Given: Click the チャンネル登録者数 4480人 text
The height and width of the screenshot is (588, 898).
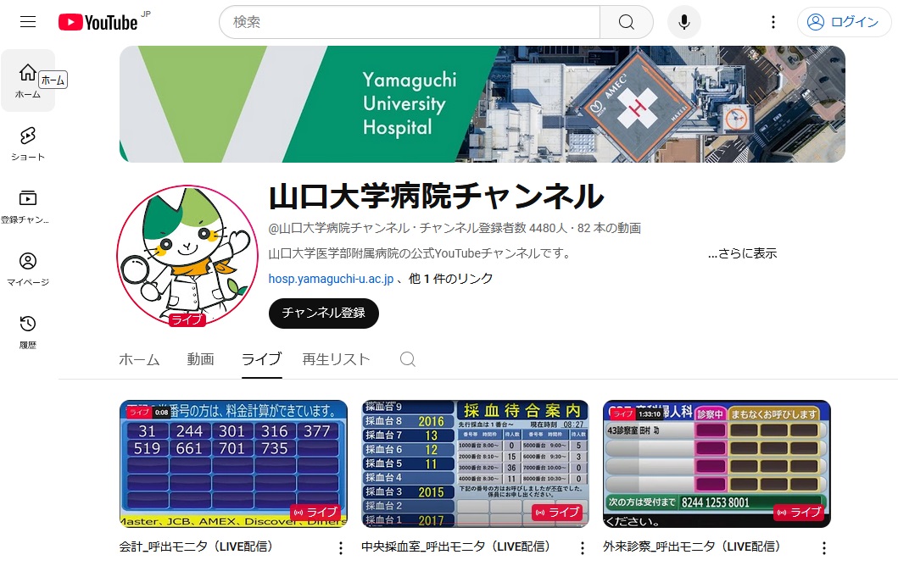Looking at the screenshot, I should click(x=494, y=228).
